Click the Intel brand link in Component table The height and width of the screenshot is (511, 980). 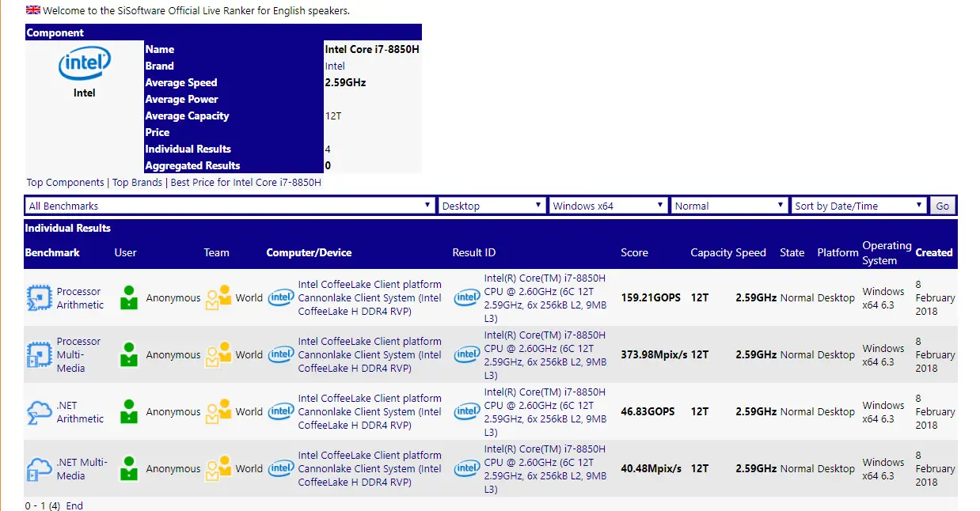click(x=335, y=66)
